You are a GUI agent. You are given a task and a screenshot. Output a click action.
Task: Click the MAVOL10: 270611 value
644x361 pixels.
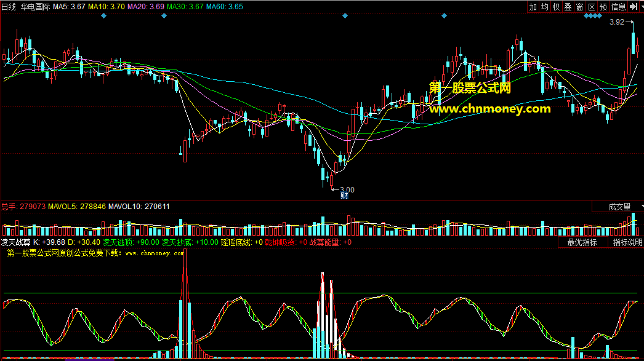[139, 207]
